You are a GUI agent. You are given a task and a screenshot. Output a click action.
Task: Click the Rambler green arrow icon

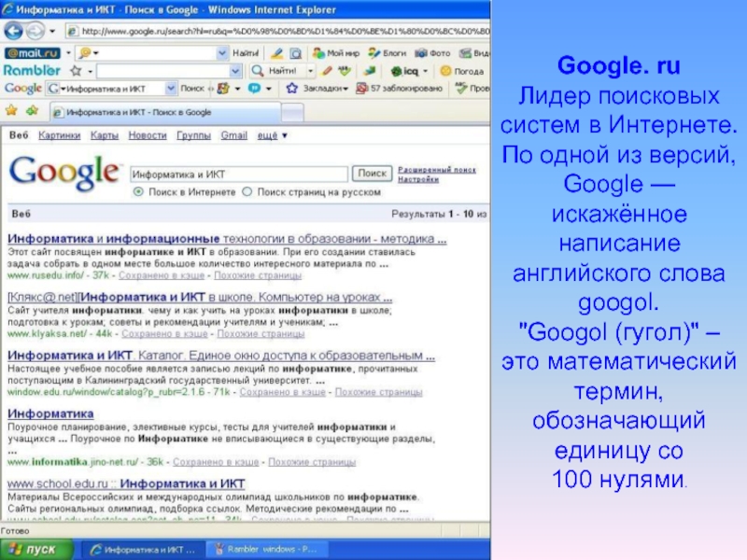tap(369, 71)
